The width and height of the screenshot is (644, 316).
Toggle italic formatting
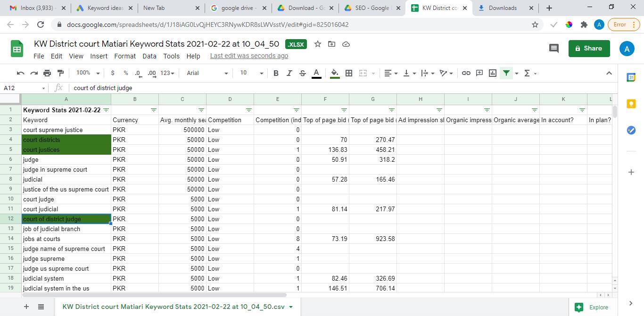[289, 73]
